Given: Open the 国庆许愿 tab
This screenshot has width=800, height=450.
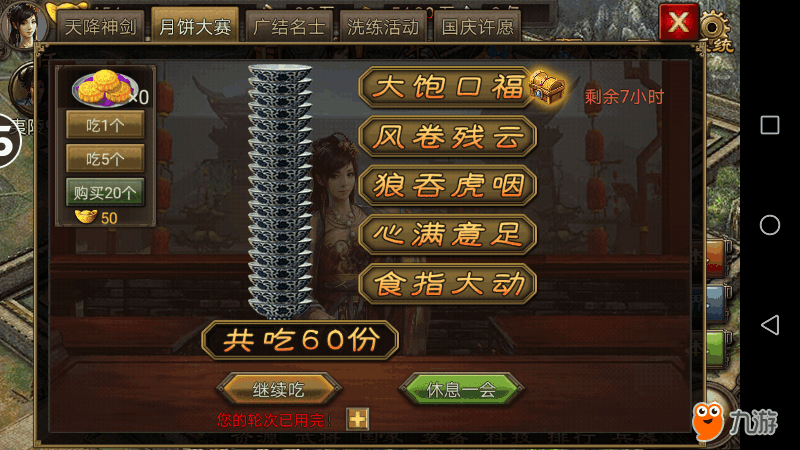Looking at the screenshot, I should click(x=477, y=27).
